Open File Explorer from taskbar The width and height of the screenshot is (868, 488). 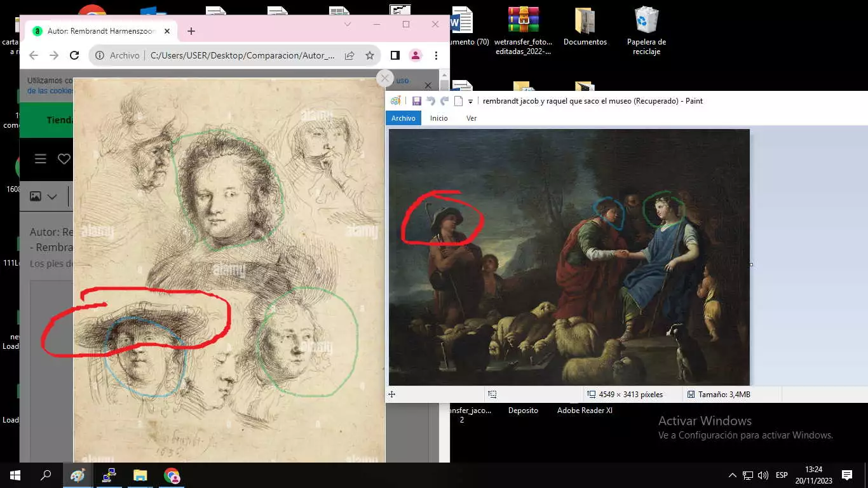(140, 475)
